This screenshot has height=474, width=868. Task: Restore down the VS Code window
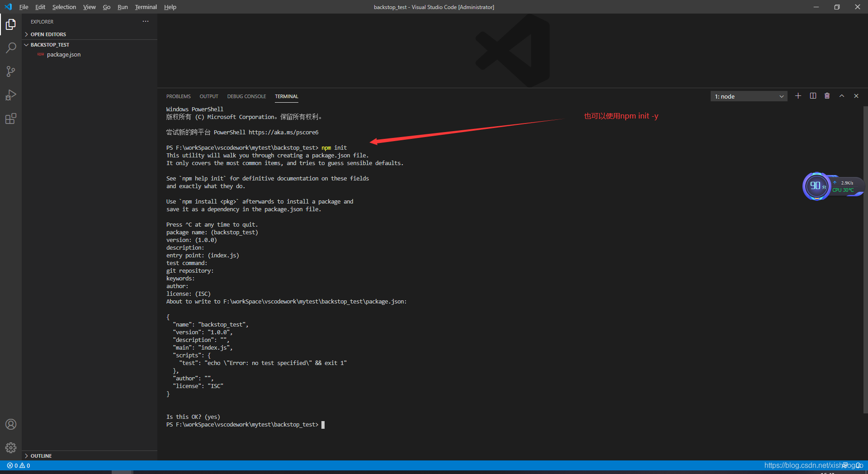point(837,7)
